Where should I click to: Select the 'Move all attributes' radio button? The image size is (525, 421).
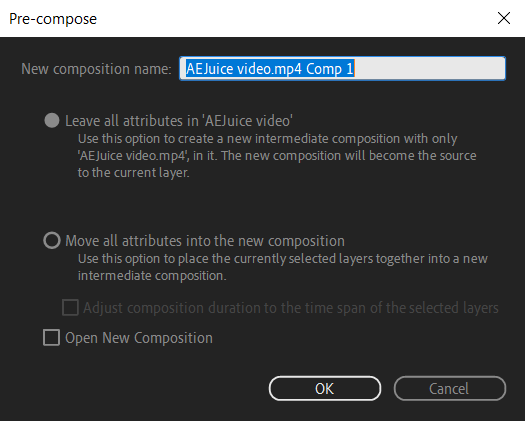tap(52, 240)
